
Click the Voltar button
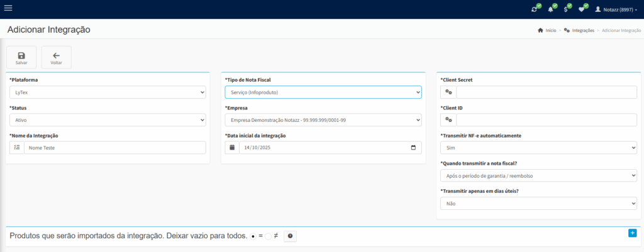click(56, 57)
